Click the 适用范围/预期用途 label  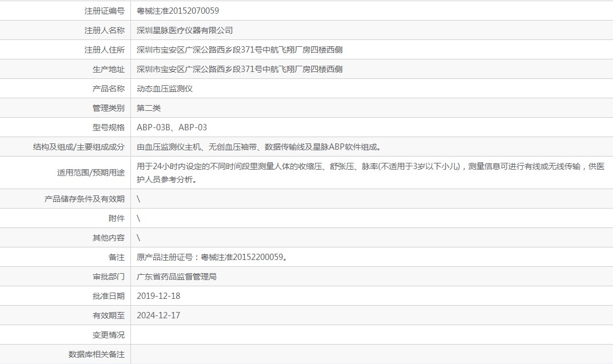click(91, 173)
